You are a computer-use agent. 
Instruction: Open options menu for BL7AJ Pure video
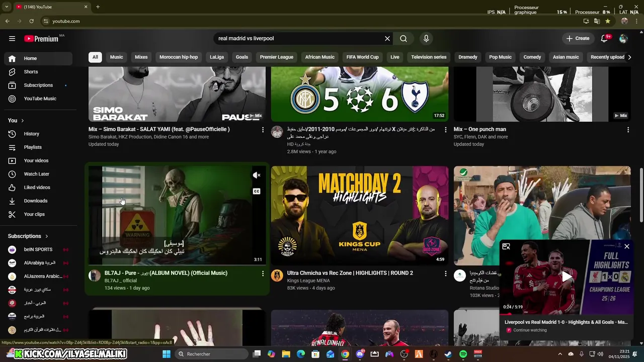pyautogui.click(x=263, y=274)
